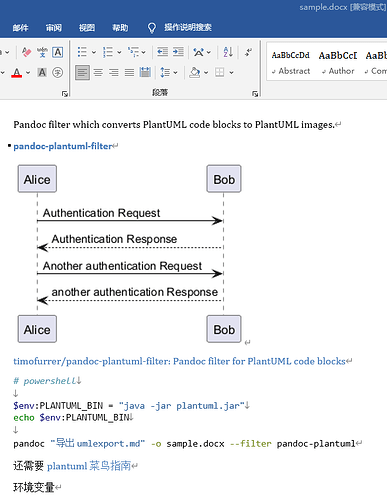Click the 操作说明搜索 search box
Image resolution: width=387 pixels, height=500 pixels.
pyautogui.click(x=188, y=27)
